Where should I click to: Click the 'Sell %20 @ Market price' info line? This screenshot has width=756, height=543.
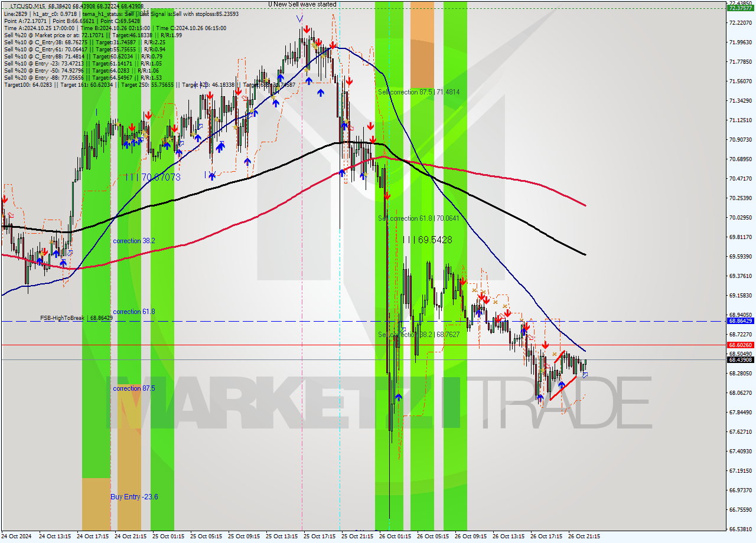click(x=93, y=35)
